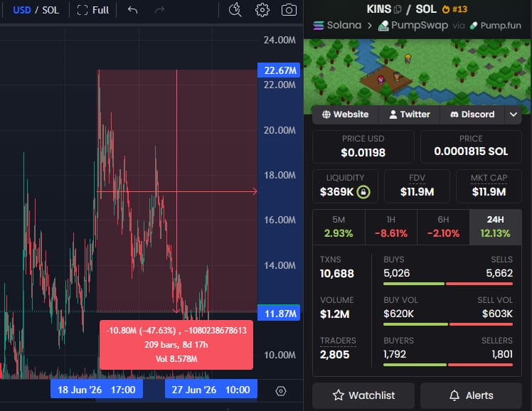Click the Watchlist star icon
Image resolution: width=532 pixels, height=411 pixels.
coord(339,395)
